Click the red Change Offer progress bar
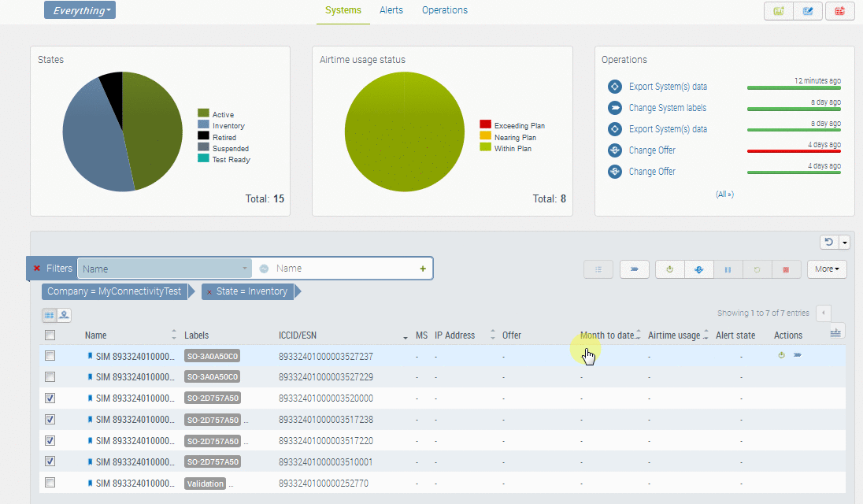This screenshot has height=504, width=863. pos(794,150)
